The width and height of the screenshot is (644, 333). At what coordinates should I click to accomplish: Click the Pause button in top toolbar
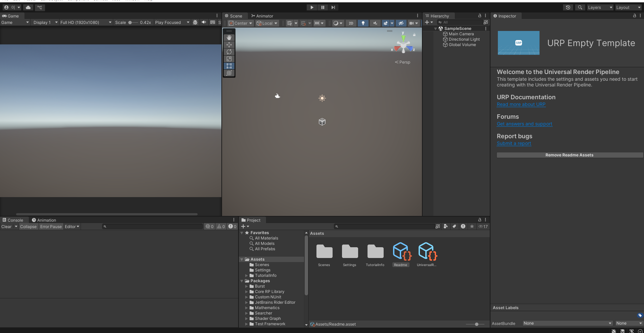323,7
